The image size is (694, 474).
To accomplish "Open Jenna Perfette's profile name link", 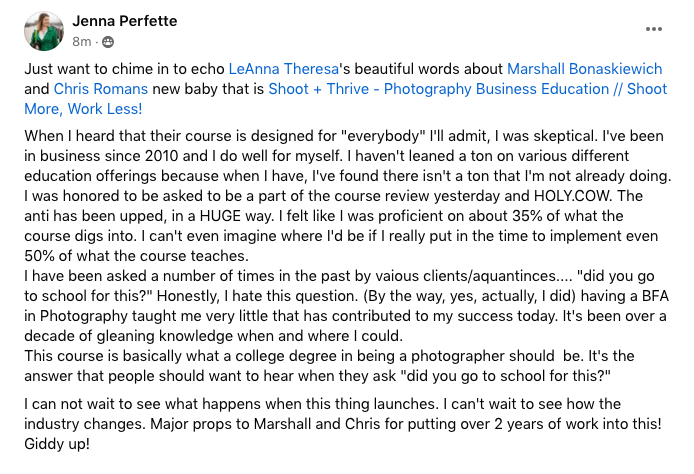I will tap(124, 21).
